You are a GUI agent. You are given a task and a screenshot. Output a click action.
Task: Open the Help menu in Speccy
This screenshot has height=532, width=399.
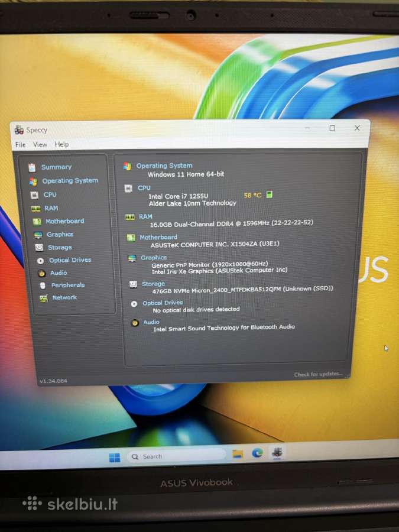(x=61, y=145)
